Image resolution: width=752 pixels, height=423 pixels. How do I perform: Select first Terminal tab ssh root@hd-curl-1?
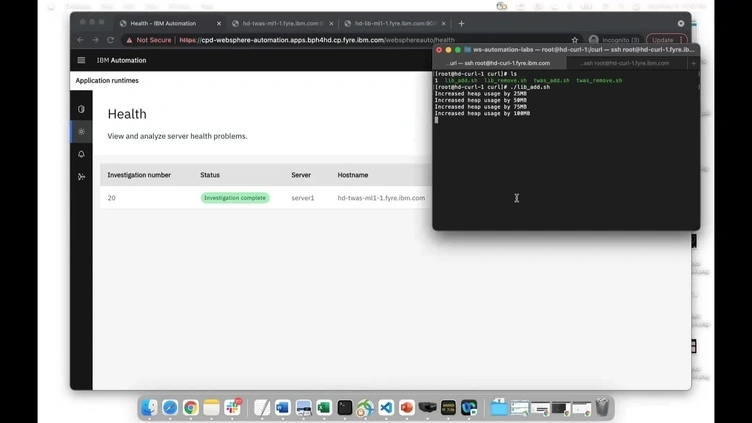(x=499, y=63)
